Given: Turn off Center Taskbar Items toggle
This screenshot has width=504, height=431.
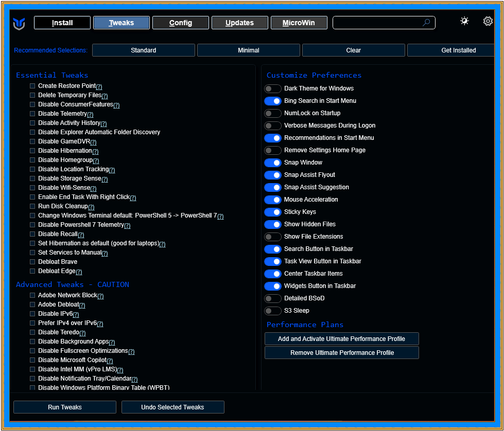Looking at the screenshot, I should click(272, 274).
